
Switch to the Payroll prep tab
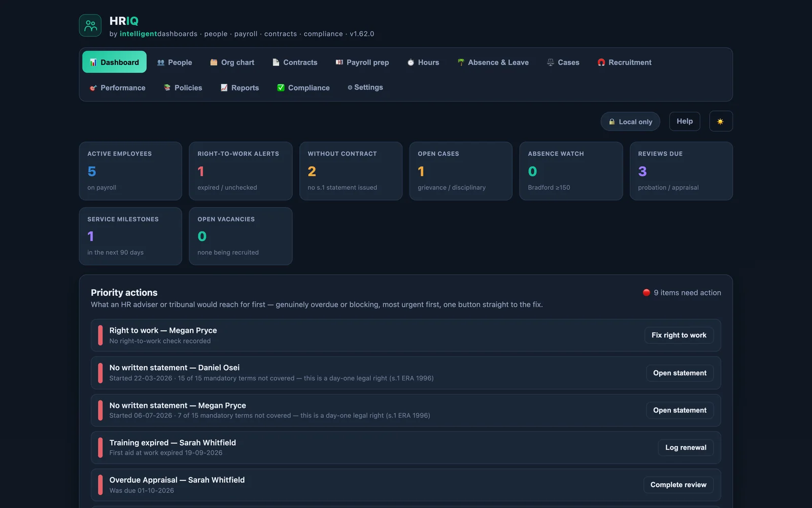pyautogui.click(x=362, y=62)
